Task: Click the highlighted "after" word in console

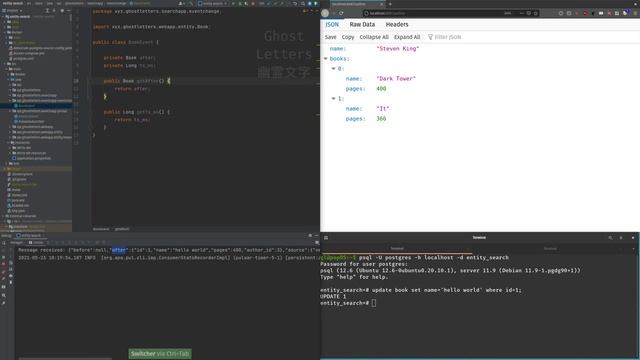Action: (120, 250)
